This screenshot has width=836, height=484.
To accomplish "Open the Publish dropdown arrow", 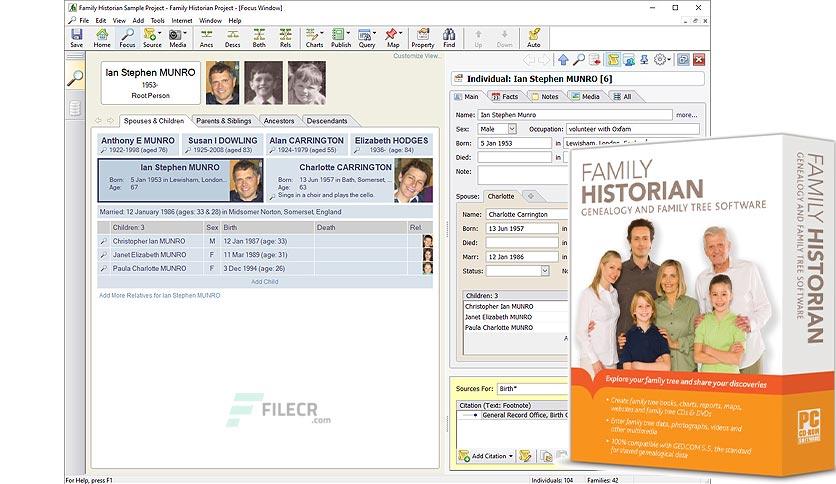I will (x=348, y=33).
